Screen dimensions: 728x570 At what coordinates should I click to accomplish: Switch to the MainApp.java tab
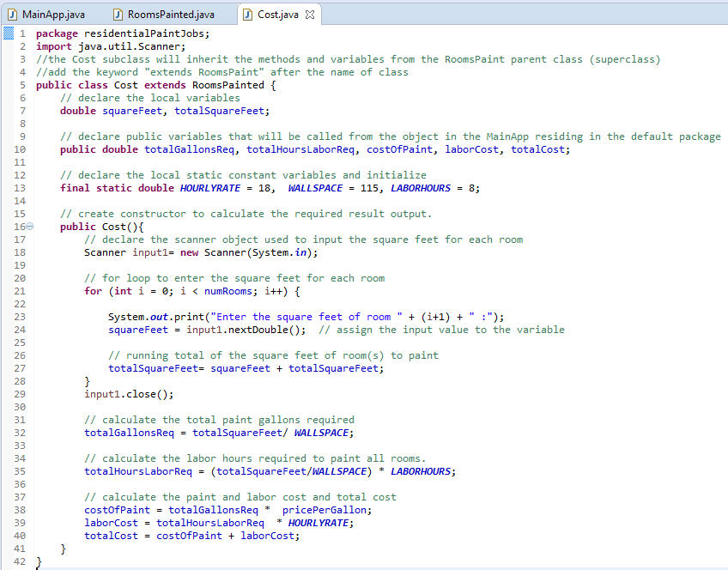53,15
